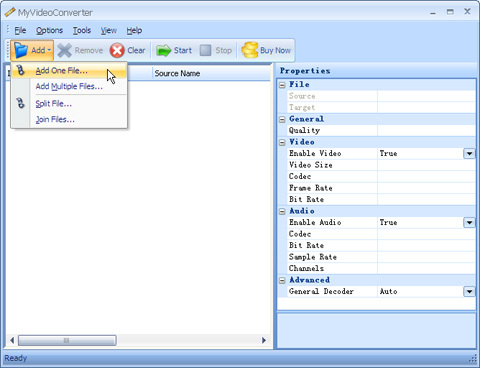
Task: Collapse the General properties group
Action: coord(282,119)
